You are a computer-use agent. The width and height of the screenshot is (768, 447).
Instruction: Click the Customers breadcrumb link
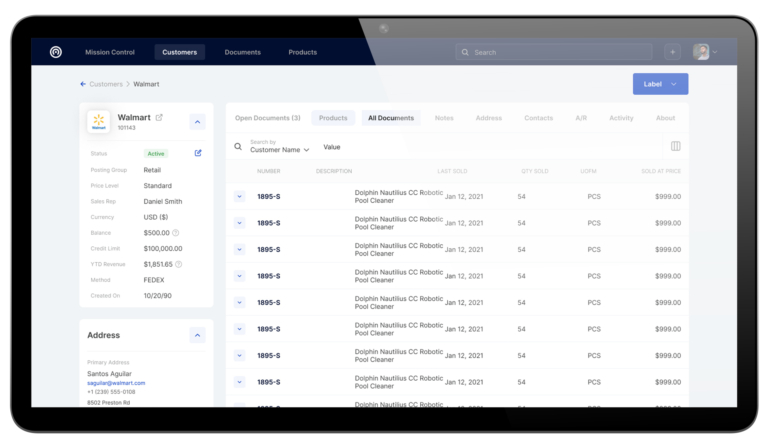click(x=106, y=84)
